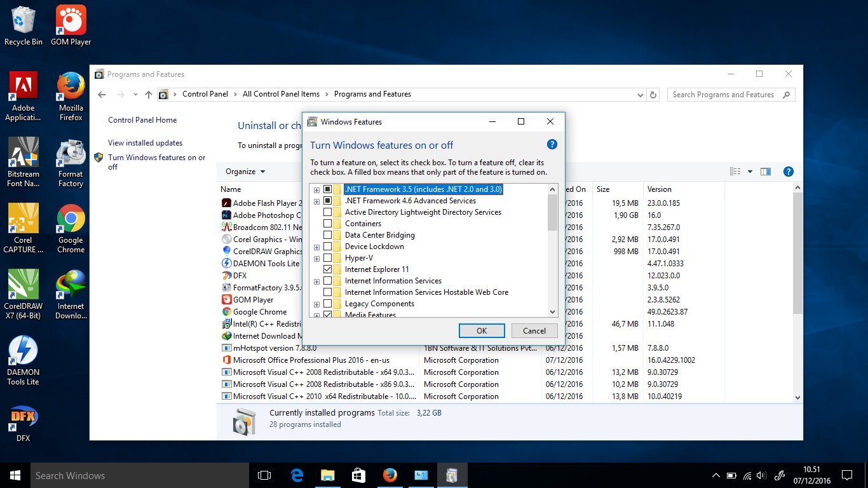This screenshot has width=868, height=488.
Task: Click the volume icon in the system tray
Action: tap(761, 475)
